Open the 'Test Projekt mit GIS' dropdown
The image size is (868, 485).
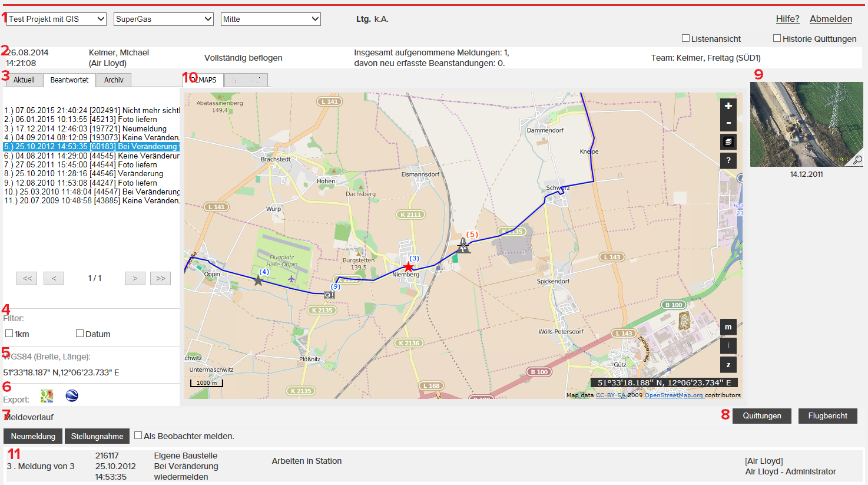(57, 19)
